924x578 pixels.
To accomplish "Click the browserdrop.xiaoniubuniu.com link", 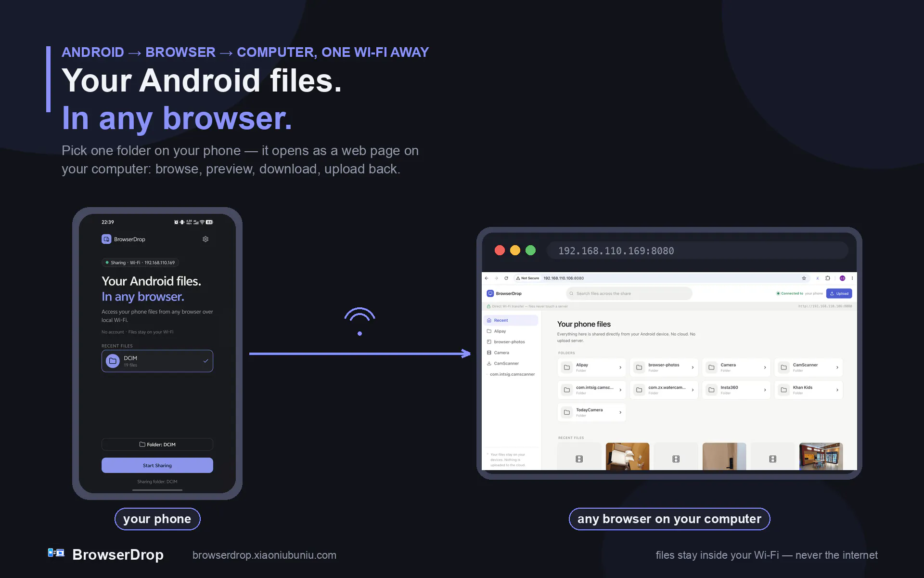I will click(264, 555).
